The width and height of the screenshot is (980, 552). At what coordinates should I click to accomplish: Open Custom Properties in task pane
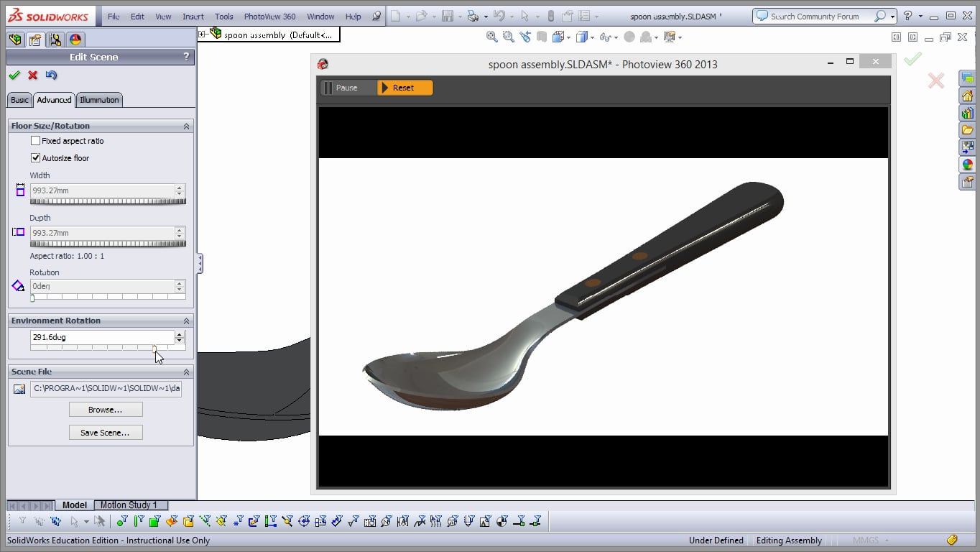coord(967,182)
